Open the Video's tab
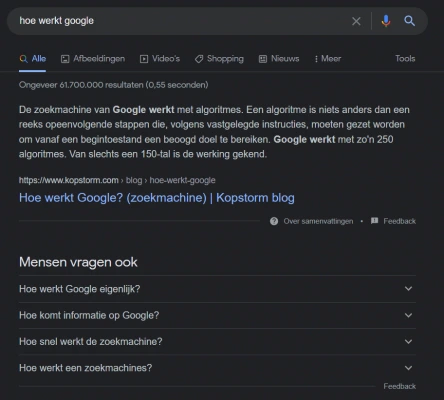 click(160, 59)
